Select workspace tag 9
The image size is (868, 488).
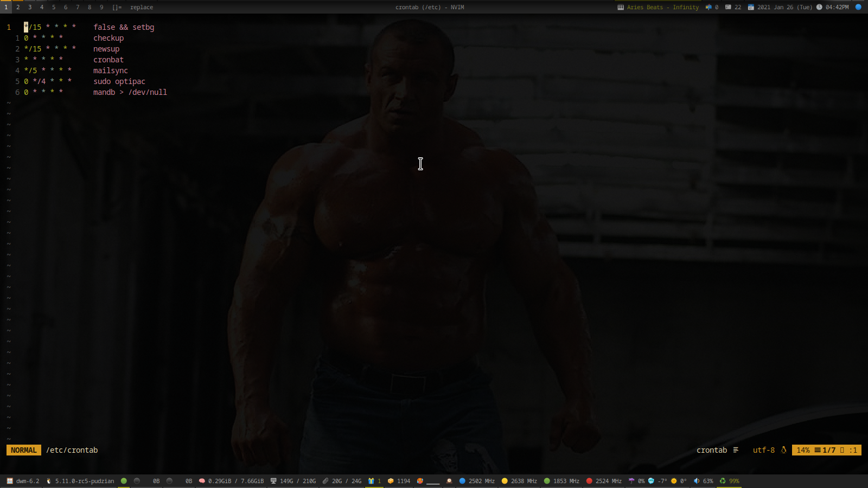(x=101, y=7)
